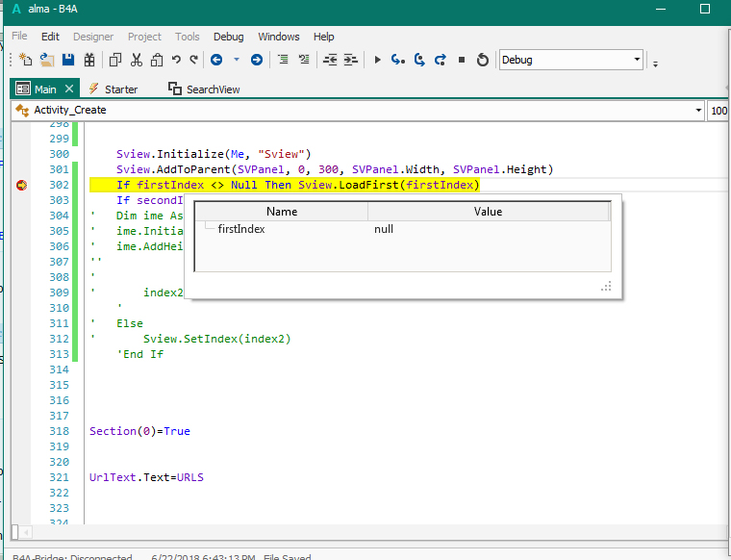
Task: Open the Debug build configuration dropdown
Action: (637, 60)
